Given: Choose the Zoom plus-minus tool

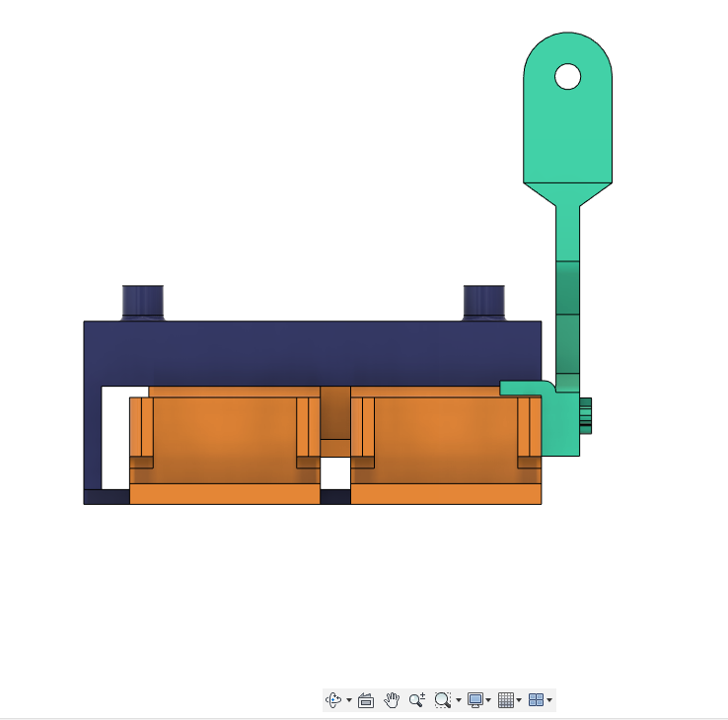Looking at the screenshot, I should [x=417, y=700].
